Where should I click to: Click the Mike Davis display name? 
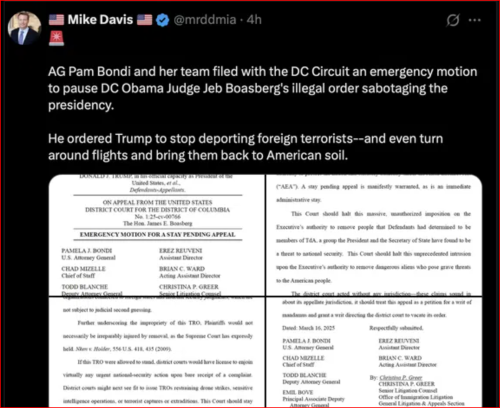(100, 20)
